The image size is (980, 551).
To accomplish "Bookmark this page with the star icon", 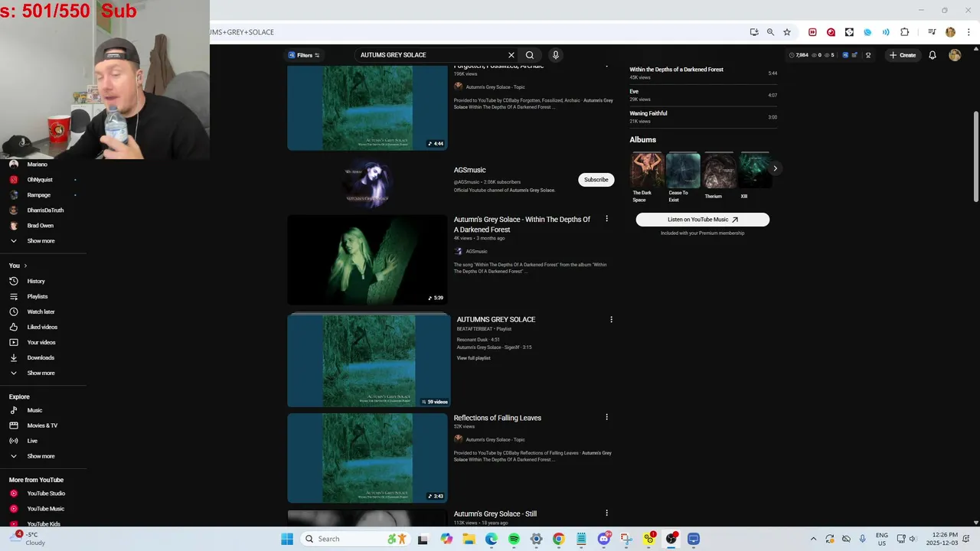I will pyautogui.click(x=787, y=32).
